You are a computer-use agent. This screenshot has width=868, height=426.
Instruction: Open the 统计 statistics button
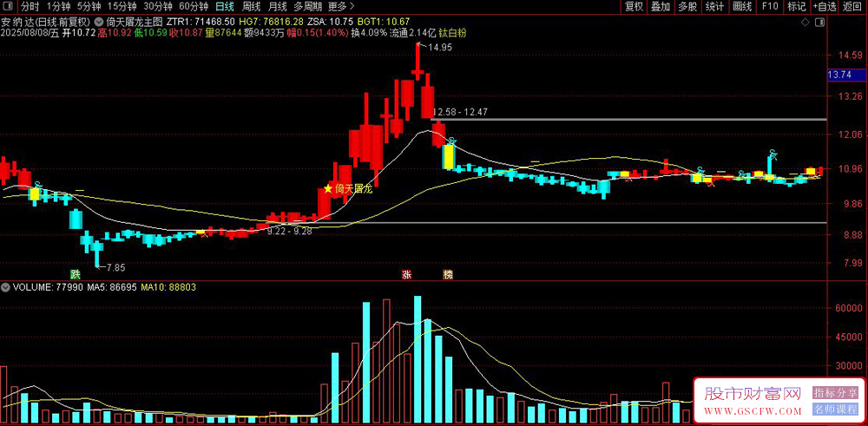click(714, 7)
